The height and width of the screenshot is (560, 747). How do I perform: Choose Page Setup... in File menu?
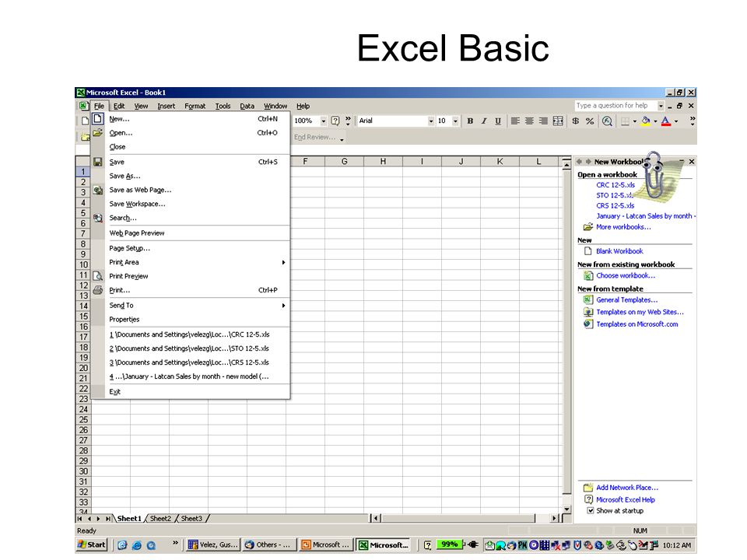tap(191, 248)
